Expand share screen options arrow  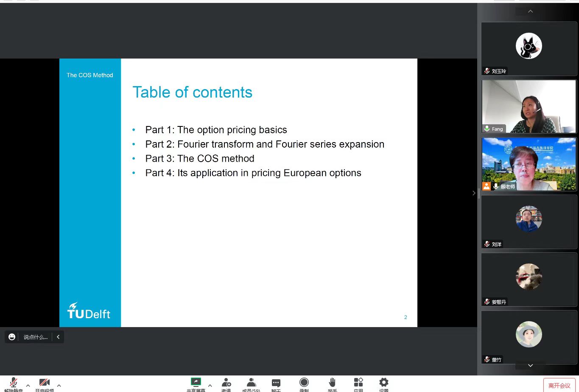pyautogui.click(x=210, y=386)
